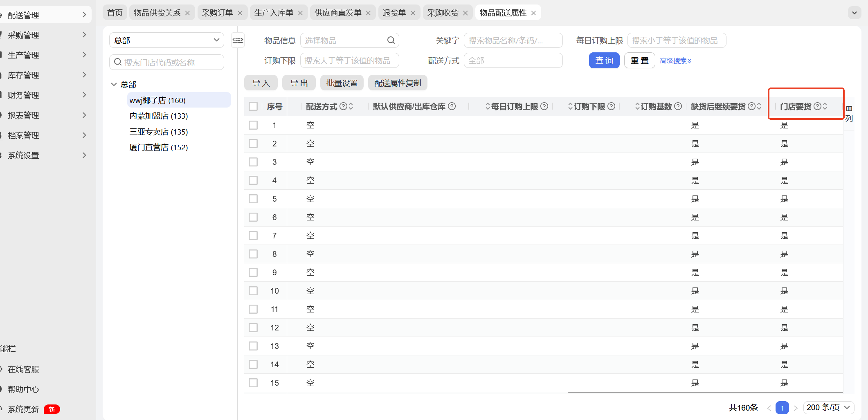Sort by 订购基数 column arrows

(x=637, y=106)
